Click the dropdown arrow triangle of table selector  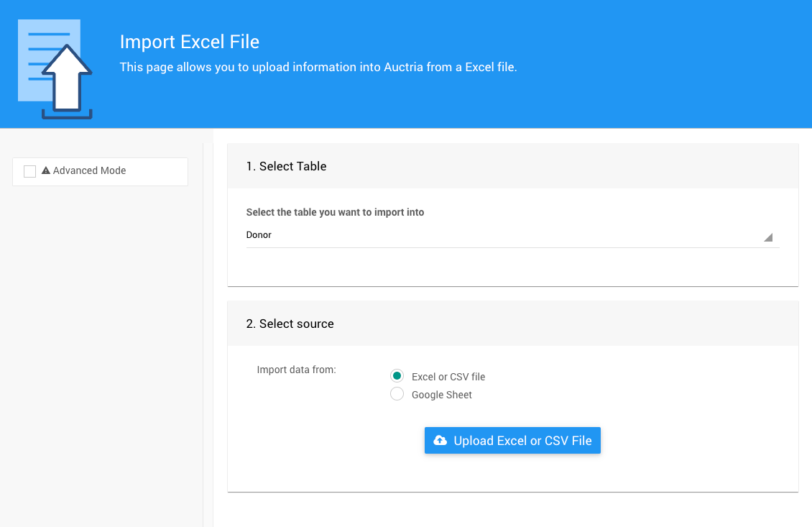point(767,237)
